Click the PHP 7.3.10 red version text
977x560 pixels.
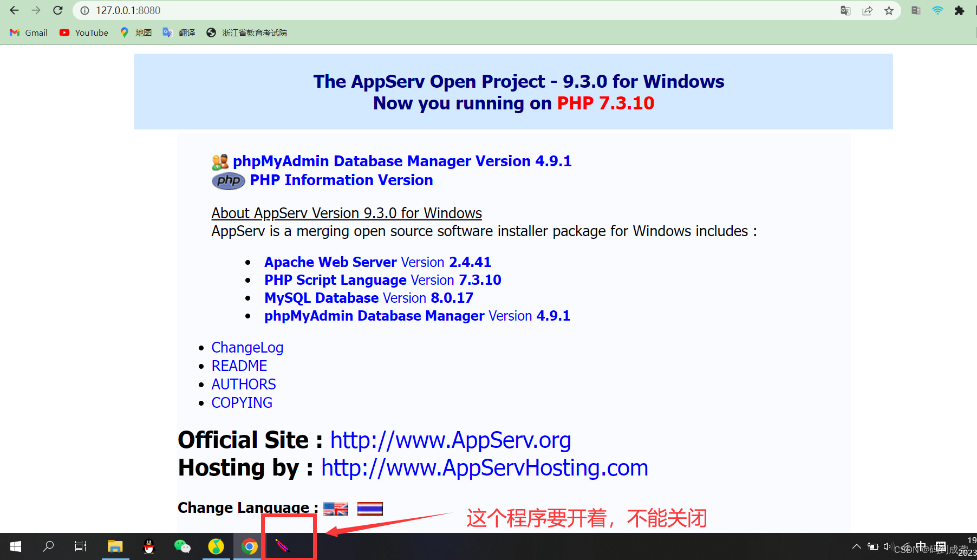point(605,103)
